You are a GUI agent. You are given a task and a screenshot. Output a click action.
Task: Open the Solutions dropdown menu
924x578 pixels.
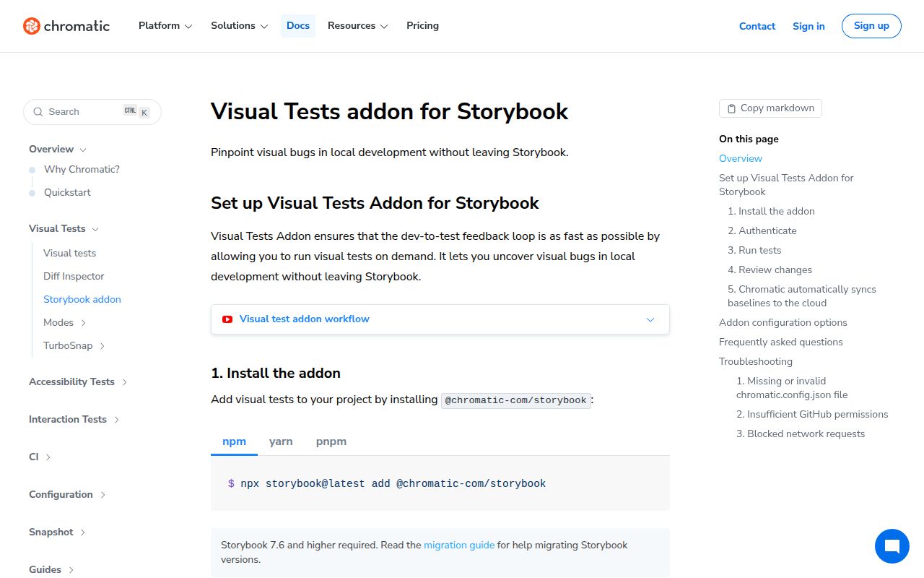[239, 26]
